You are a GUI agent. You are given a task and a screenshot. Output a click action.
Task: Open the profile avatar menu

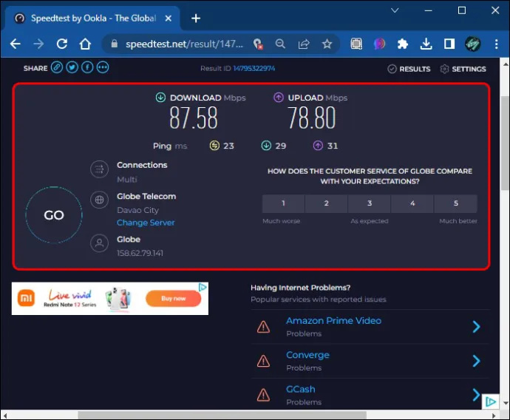(472, 44)
